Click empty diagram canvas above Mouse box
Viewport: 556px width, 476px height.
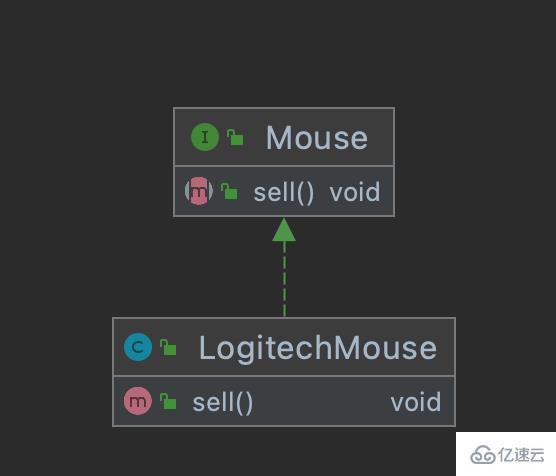284,53
